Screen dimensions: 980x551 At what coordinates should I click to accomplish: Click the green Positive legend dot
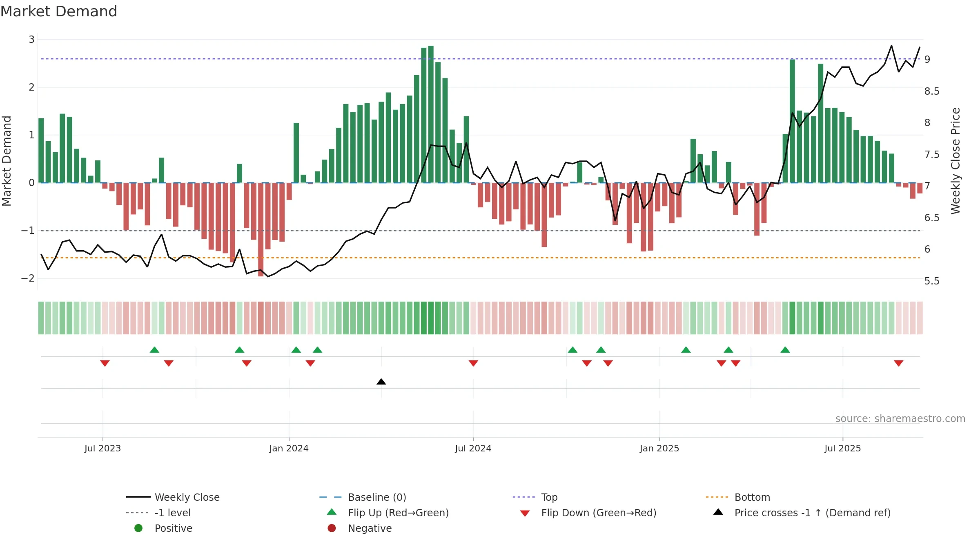coord(138,528)
